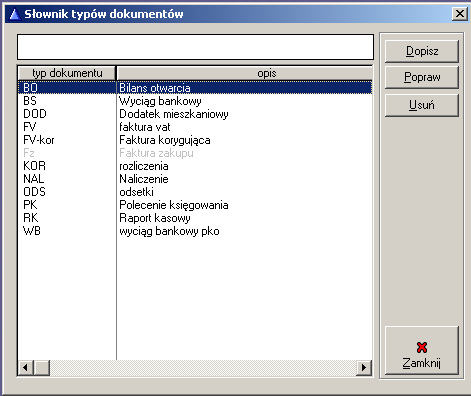Sort by 'opis' column header
This screenshot has height=396, width=471.
[x=245, y=73]
